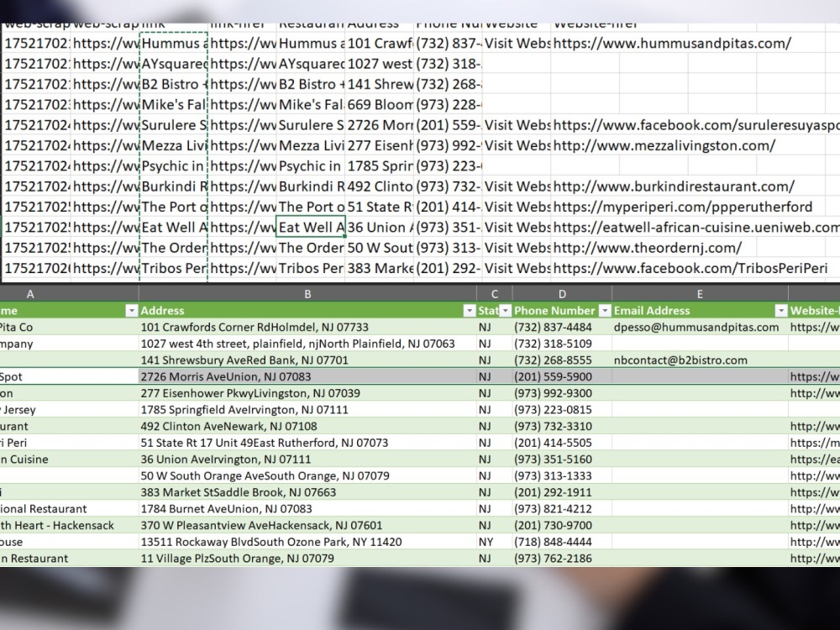Select address '383 Market StSaddle Brook, NJ 07663'

pos(307,492)
